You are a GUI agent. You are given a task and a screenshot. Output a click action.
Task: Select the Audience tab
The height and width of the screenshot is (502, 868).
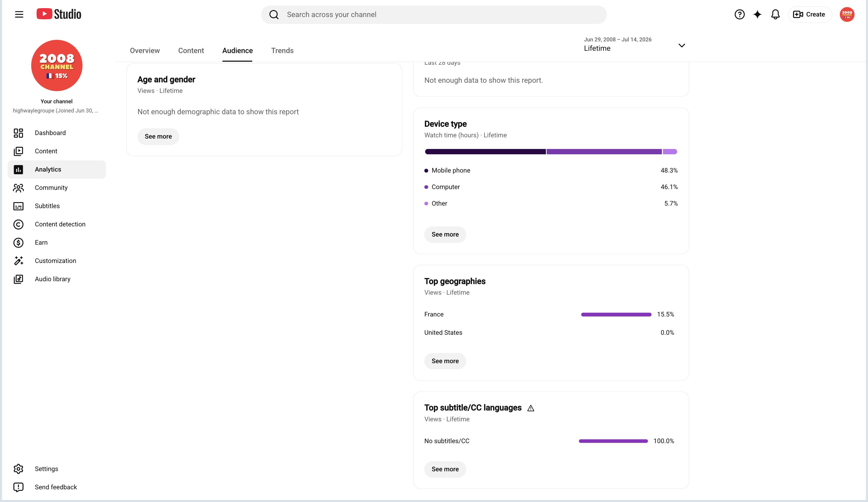237,51
